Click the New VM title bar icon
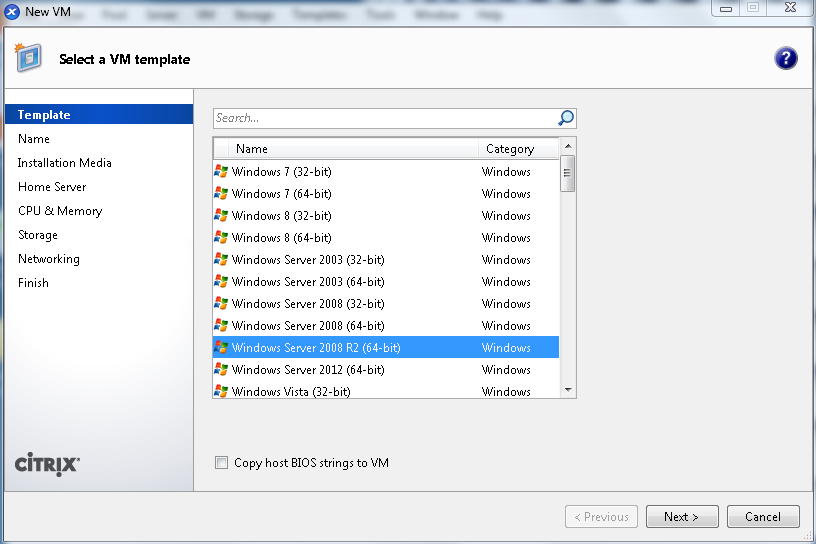 [x=11, y=11]
